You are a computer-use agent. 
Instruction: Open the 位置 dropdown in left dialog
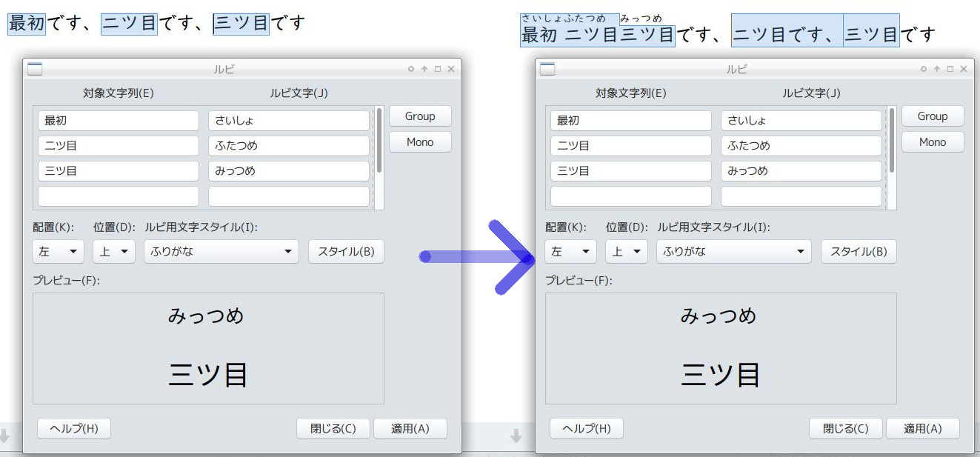click(113, 252)
